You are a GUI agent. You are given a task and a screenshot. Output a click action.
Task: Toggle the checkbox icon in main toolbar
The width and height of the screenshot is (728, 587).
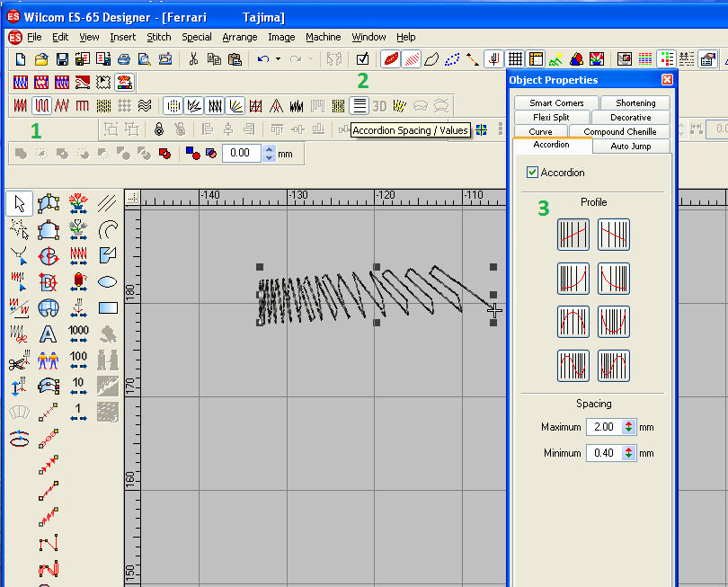click(362, 59)
